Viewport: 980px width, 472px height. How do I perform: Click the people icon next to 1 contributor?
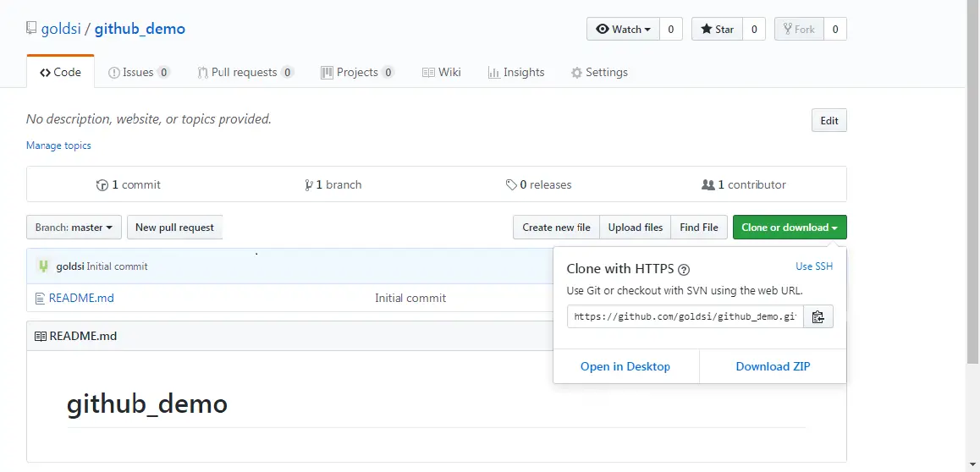[708, 184]
